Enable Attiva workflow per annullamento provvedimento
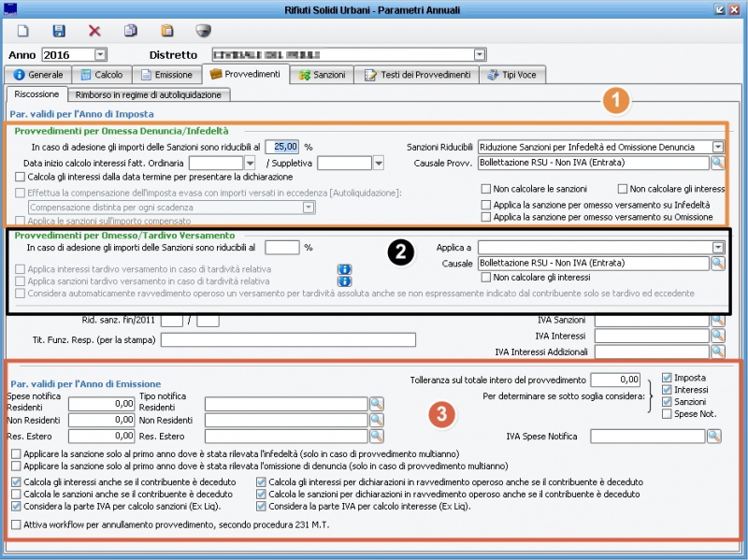This screenshot has height=560, width=748. coord(16,524)
